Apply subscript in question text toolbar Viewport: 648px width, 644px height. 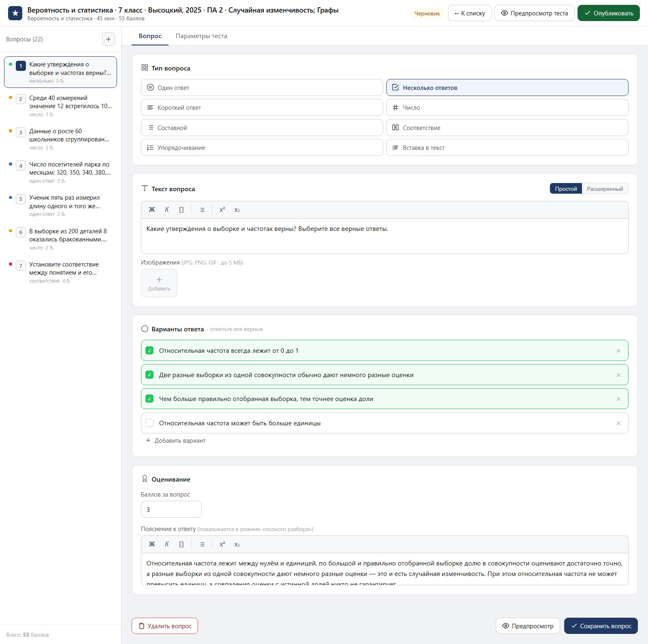(x=237, y=210)
